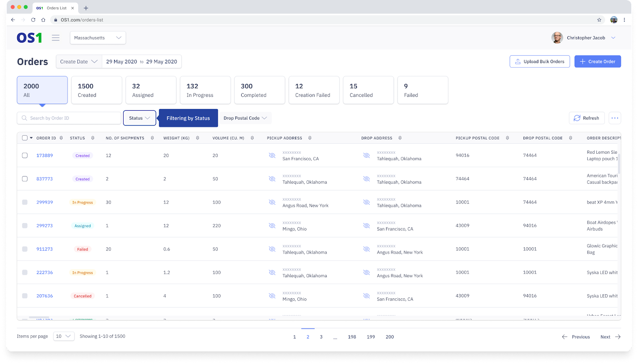The height and width of the screenshot is (364, 638).
Task: Change items per page dropdown
Action: click(64, 337)
